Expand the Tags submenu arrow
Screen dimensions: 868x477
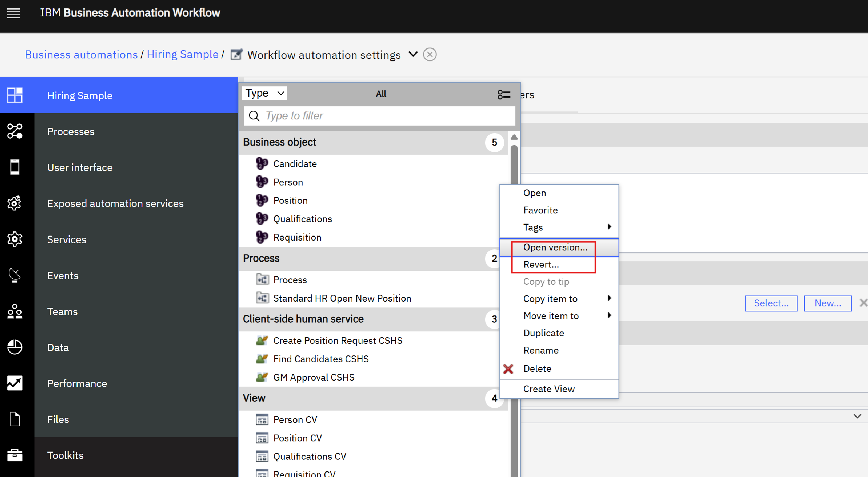(609, 227)
